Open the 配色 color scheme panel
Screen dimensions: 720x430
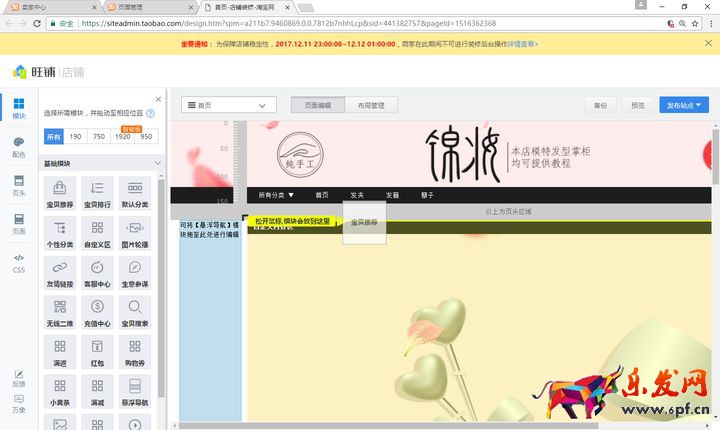coord(19,147)
